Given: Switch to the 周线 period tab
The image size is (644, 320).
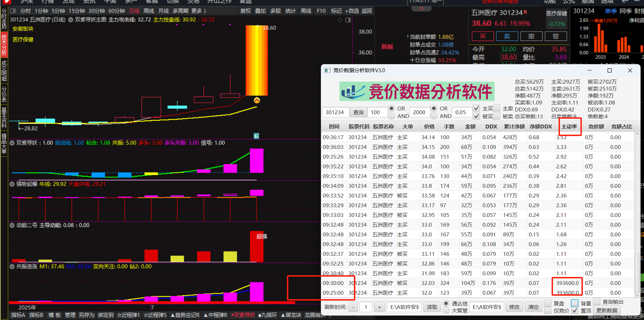Looking at the screenshot, I should [149, 11].
